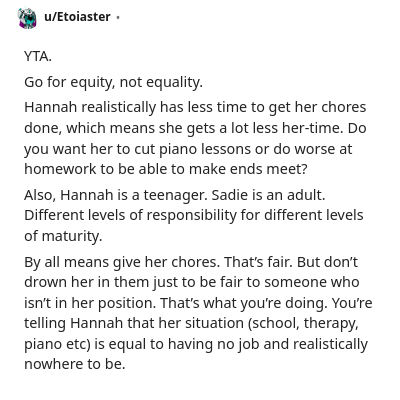Click the sentence Sadie is an adult.
400x400 pixels.
click(268, 195)
